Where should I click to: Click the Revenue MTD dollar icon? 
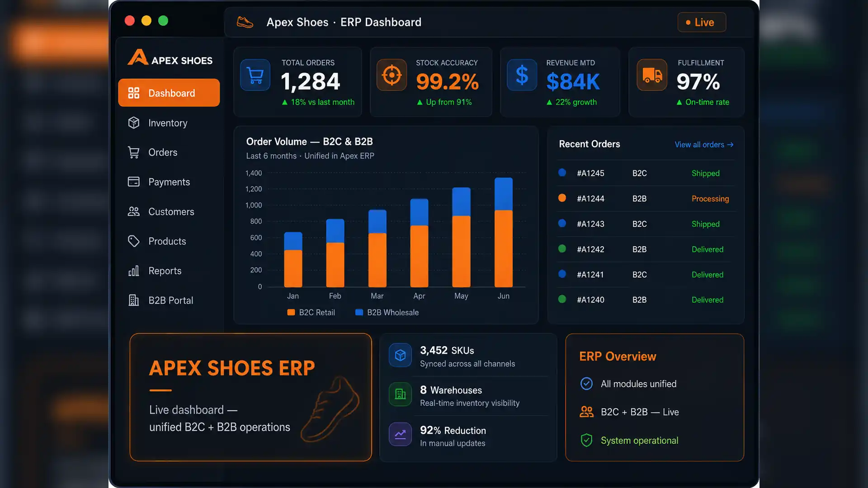click(522, 75)
